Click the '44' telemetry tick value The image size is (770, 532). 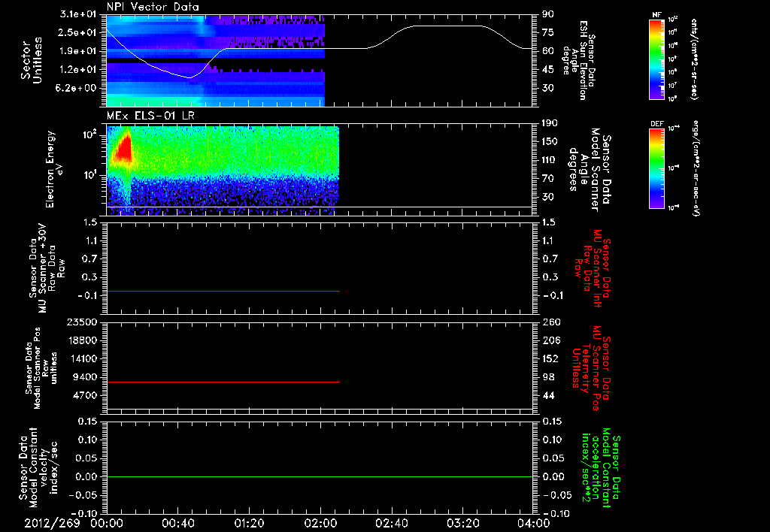coord(548,395)
